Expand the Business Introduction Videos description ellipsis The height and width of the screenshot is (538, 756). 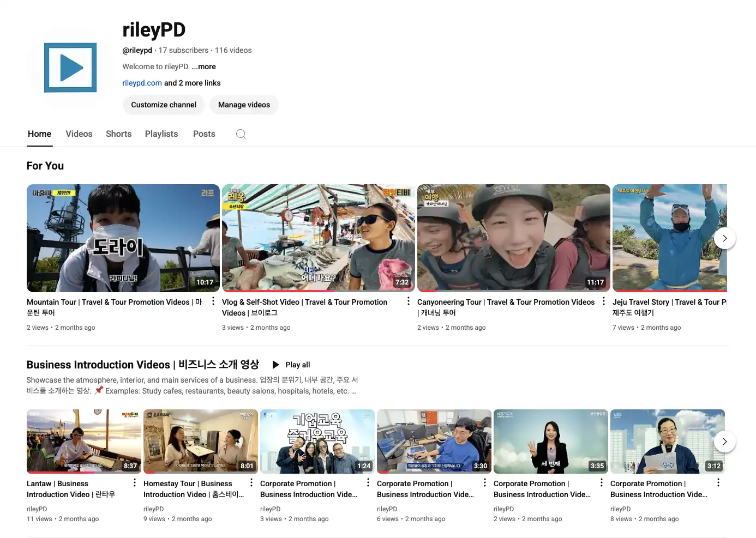click(353, 391)
